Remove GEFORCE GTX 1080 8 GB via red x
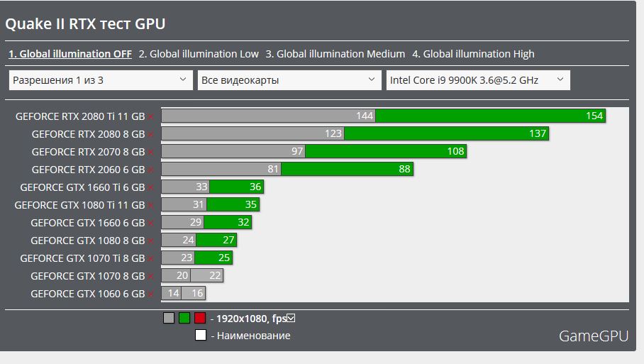This screenshot has height=364, width=644. click(x=151, y=241)
